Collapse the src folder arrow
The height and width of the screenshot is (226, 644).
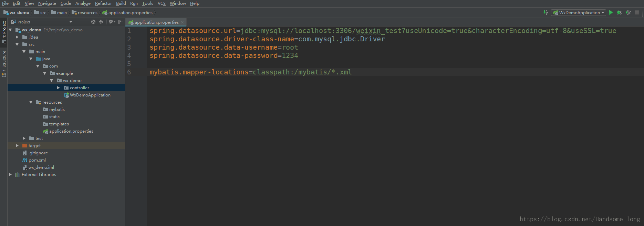pos(17,44)
